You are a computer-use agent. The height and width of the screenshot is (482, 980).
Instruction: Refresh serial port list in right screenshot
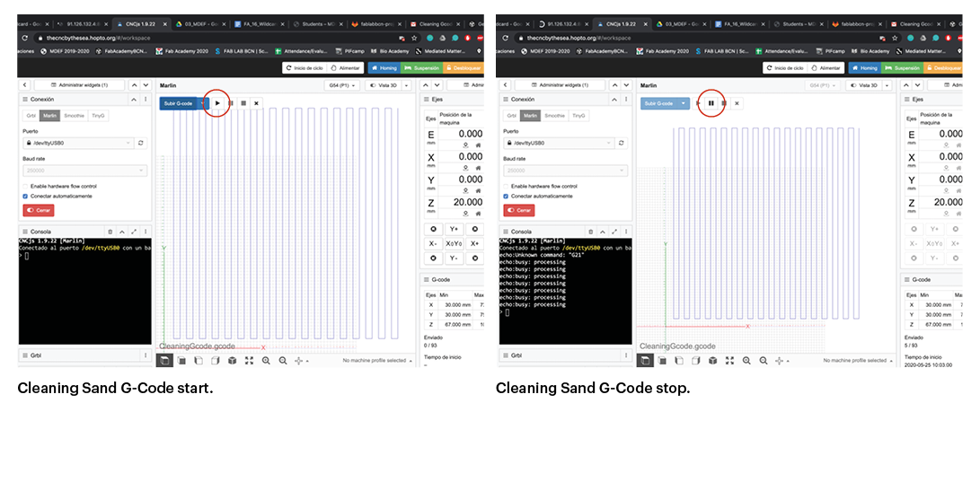coord(622,143)
